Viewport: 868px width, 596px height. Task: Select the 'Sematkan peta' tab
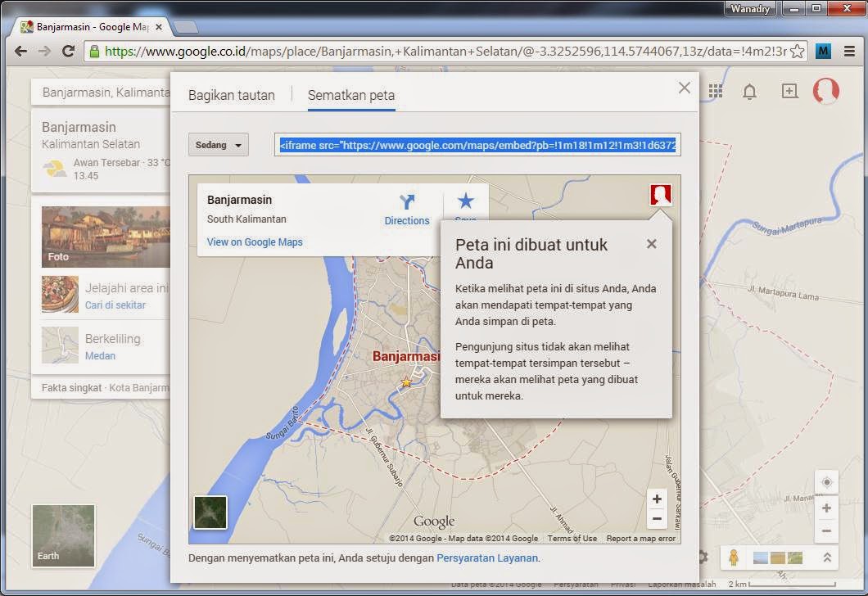pos(350,96)
